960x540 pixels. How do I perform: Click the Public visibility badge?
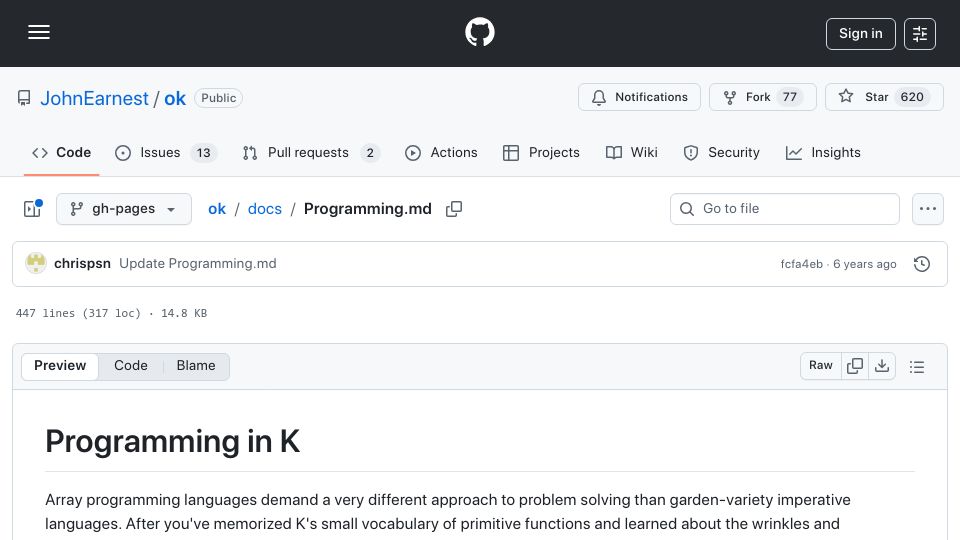pyautogui.click(x=219, y=98)
